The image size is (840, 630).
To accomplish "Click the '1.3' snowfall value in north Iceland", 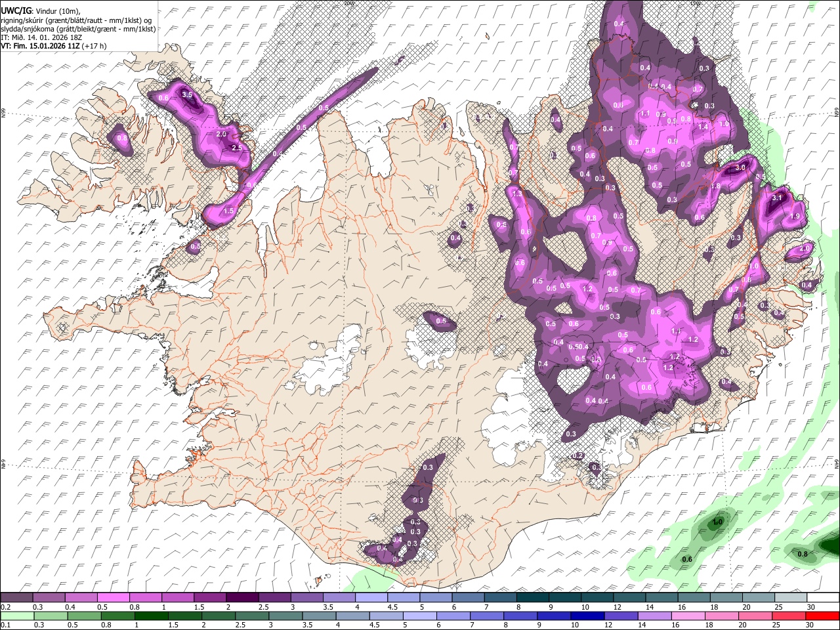I will click(x=517, y=194).
